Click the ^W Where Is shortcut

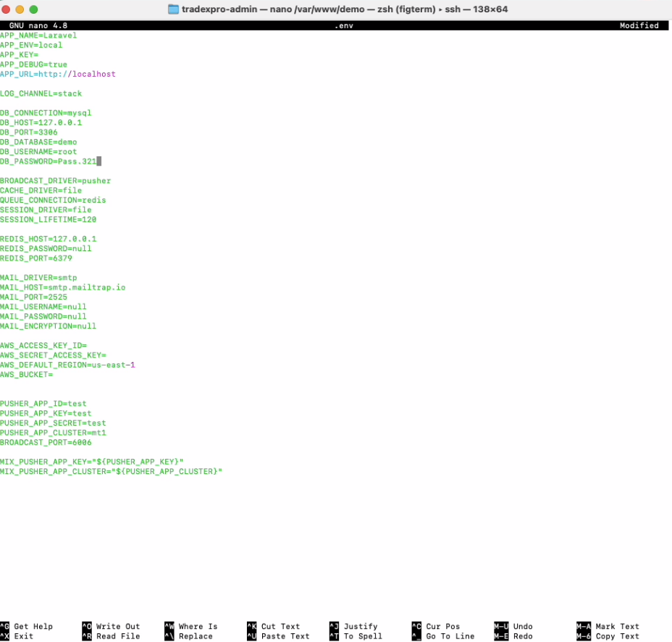click(x=191, y=627)
